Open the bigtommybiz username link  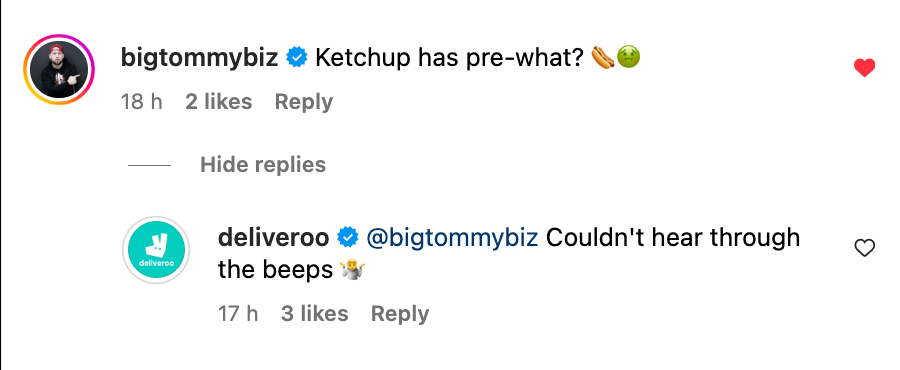pyautogui.click(x=200, y=58)
